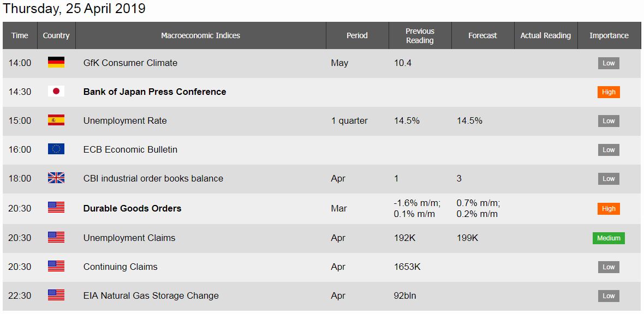The height and width of the screenshot is (314, 644).
Task: Click High badge for Durable Goods Orders
Action: 609,208
